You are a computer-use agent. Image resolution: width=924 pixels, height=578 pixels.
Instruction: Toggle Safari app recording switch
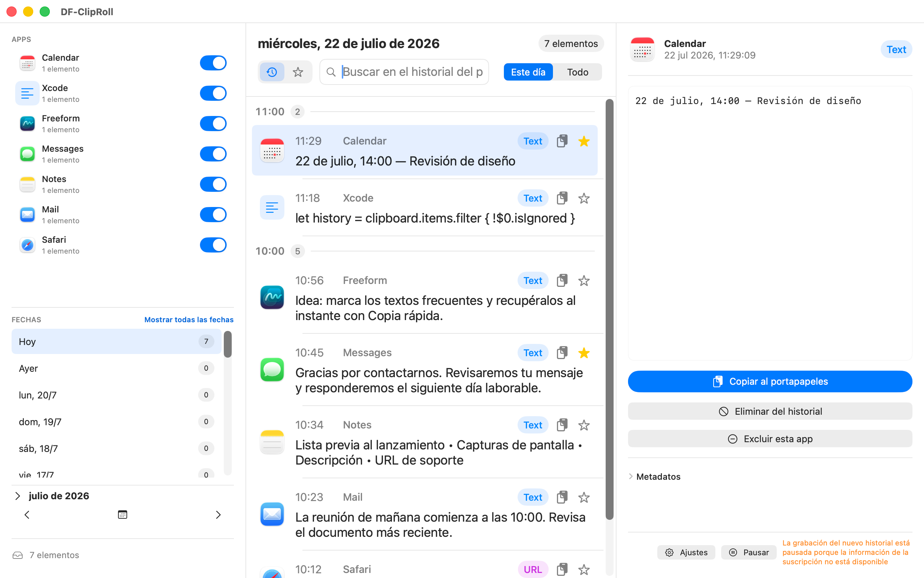(213, 245)
